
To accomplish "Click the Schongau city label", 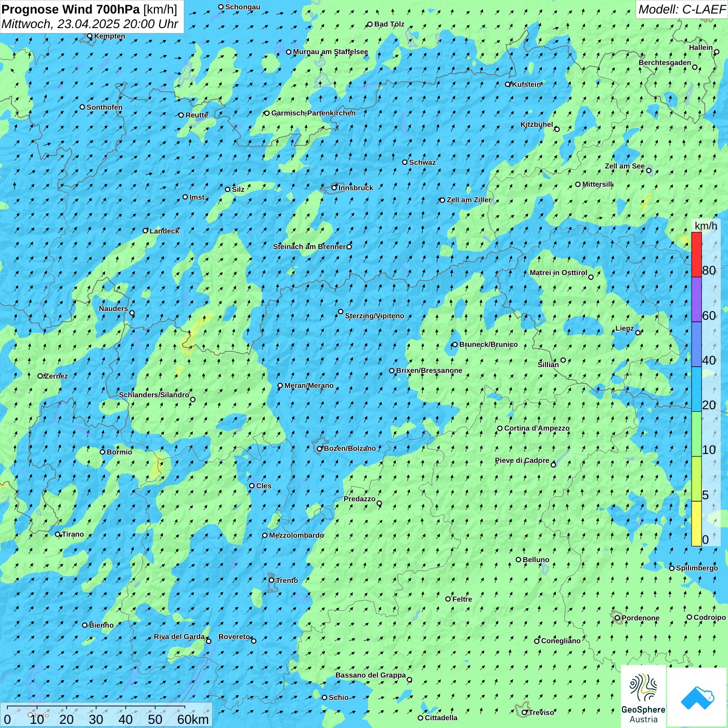I will [243, 7].
